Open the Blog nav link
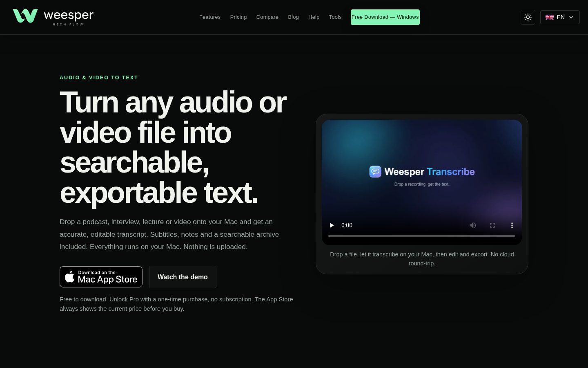 [x=293, y=17]
